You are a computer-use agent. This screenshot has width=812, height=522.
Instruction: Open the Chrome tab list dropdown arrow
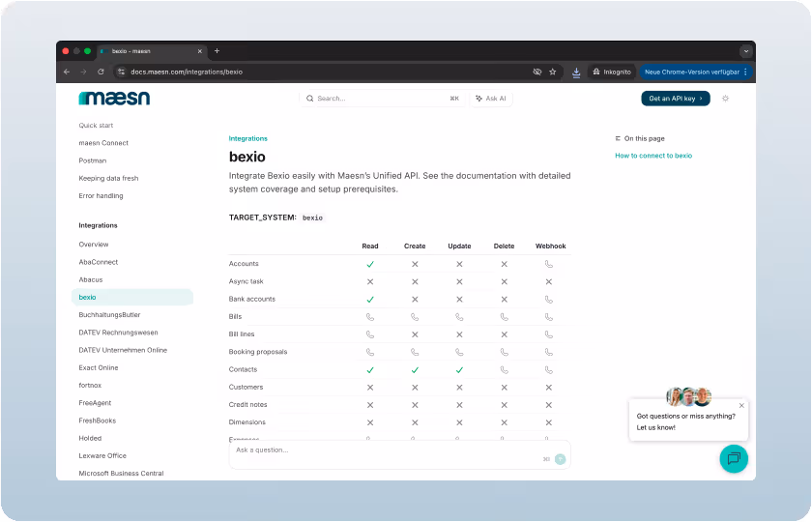coord(746,51)
